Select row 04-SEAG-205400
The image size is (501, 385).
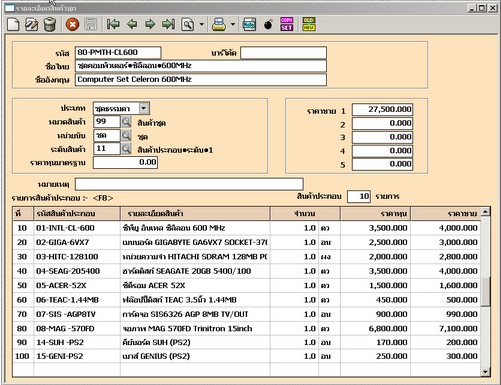(247, 271)
